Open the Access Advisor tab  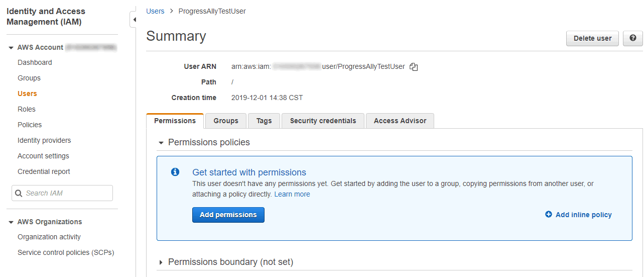tap(400, 121)
